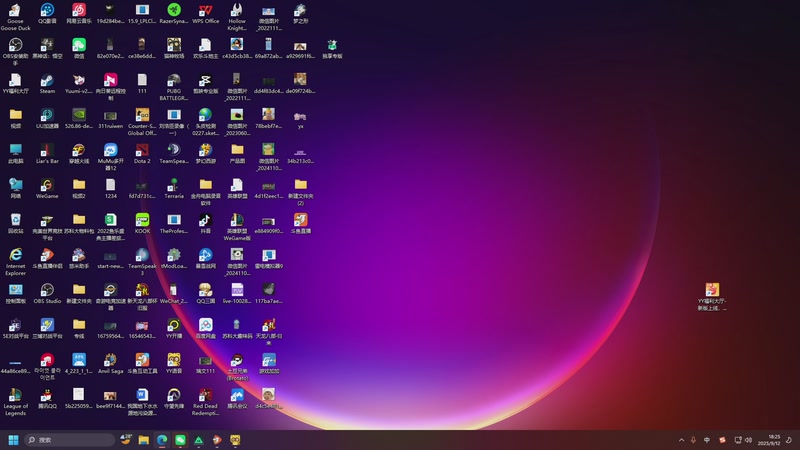
Task: Open the Brotato game shortcut
Action: (x=237, y=367)
